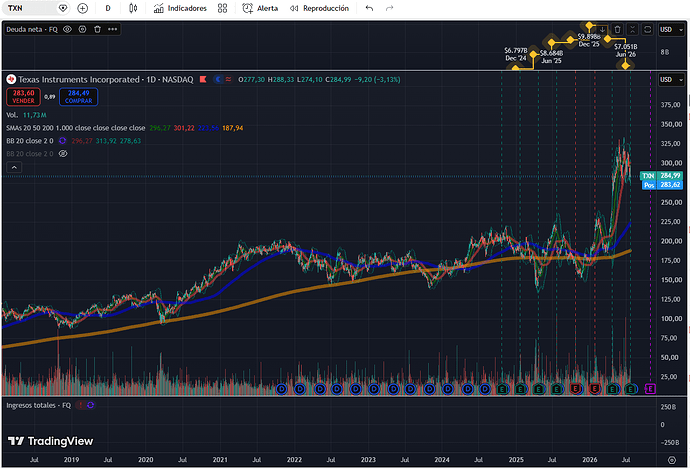Open settings for Deuda neta indicator
690x468 pixels.
coord(82,29)
